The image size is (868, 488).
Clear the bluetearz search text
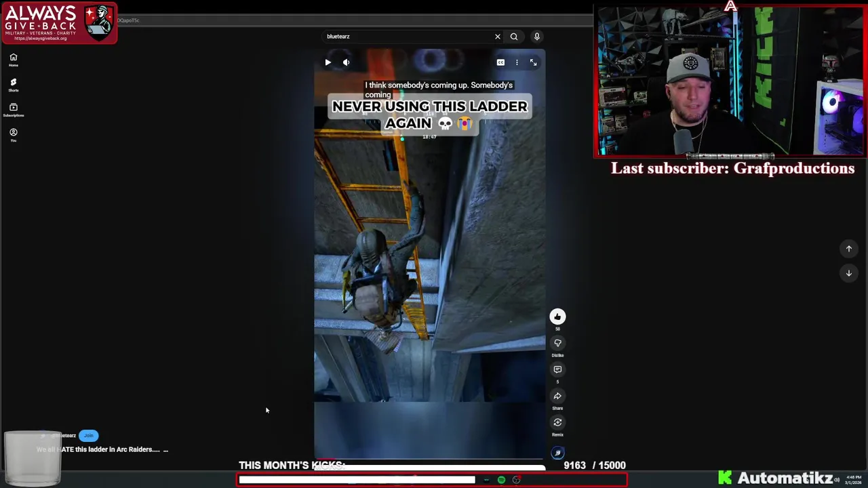pyautogui.click(x=498, y=37)
